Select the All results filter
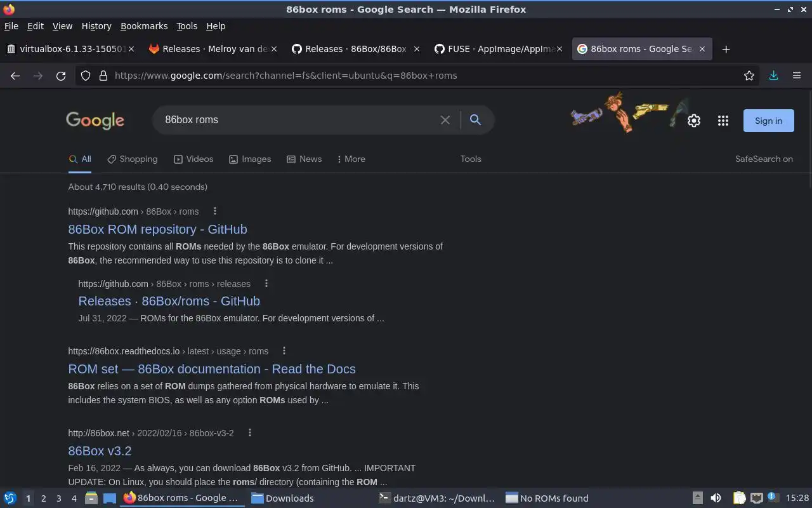The height and width of the screenshot is (508, 812). [80, 159]
